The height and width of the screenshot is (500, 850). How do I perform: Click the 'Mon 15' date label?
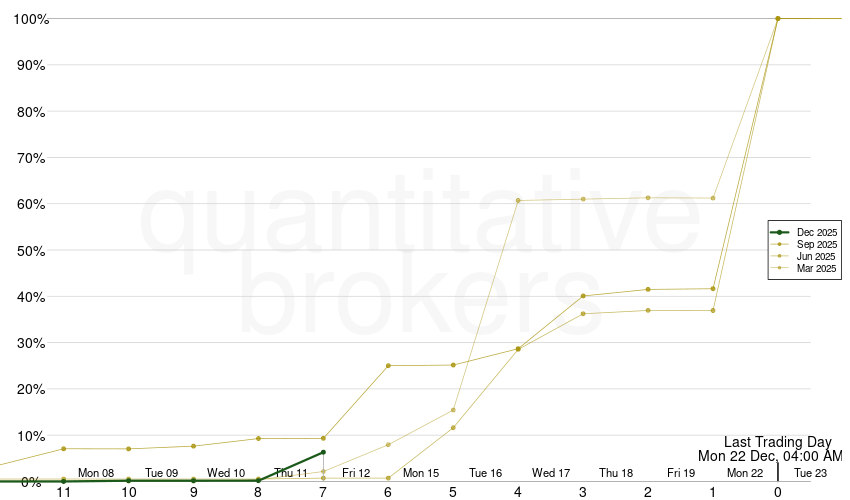tap(421, 473)
